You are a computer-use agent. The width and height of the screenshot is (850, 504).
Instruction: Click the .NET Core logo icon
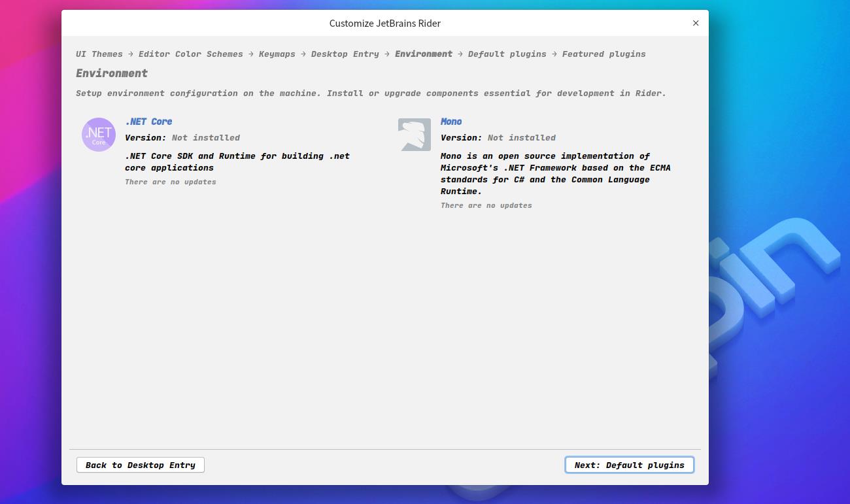[99, 135]
